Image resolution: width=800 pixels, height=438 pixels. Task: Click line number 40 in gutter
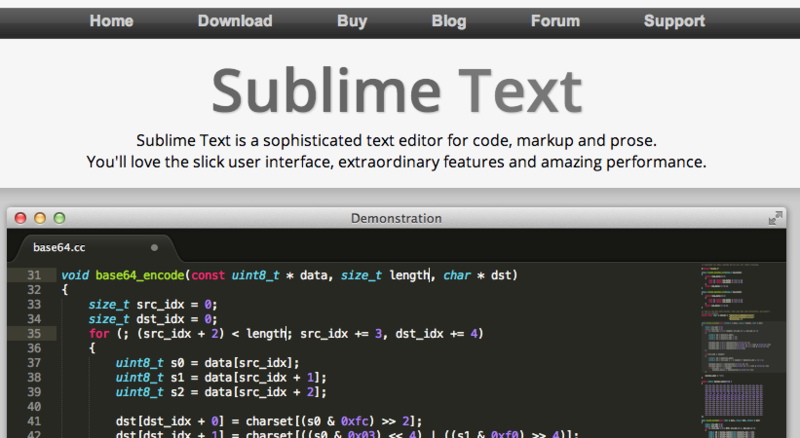(34, 407)
